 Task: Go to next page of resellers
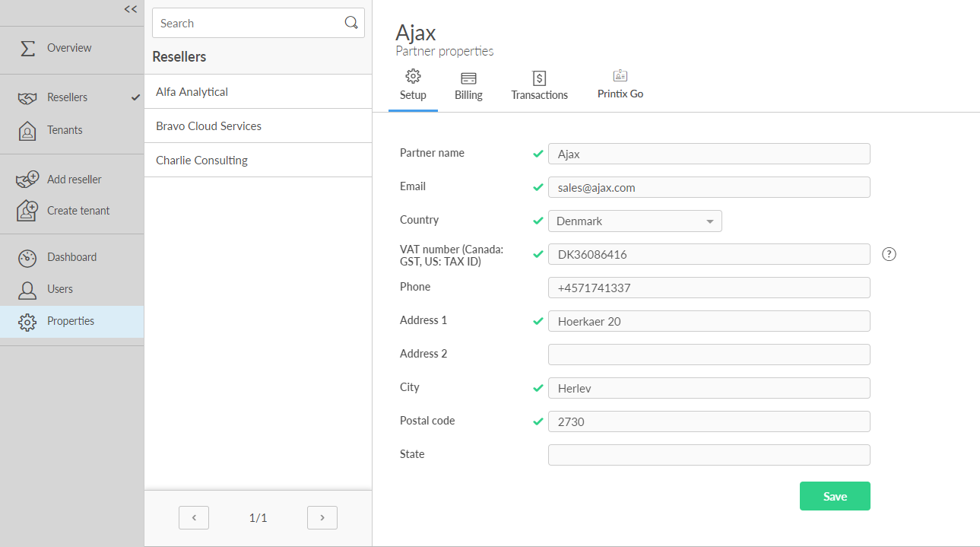[322, 517]
